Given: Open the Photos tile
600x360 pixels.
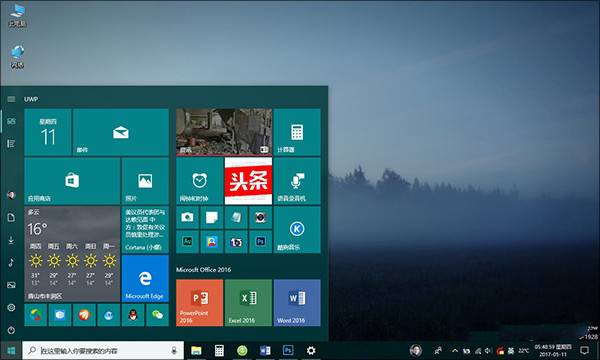Looking at the screenshot, I should click(145, 181).
